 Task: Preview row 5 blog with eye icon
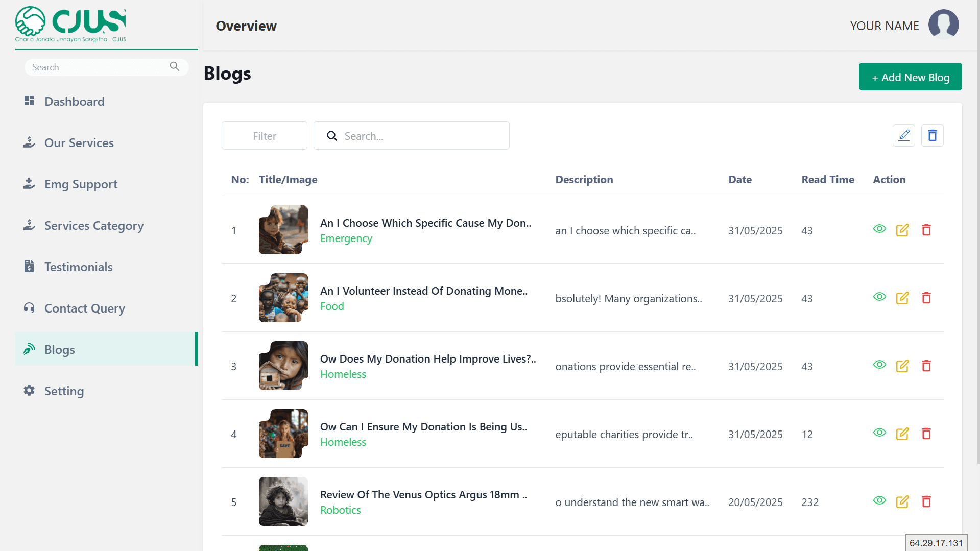coord(879,501)
